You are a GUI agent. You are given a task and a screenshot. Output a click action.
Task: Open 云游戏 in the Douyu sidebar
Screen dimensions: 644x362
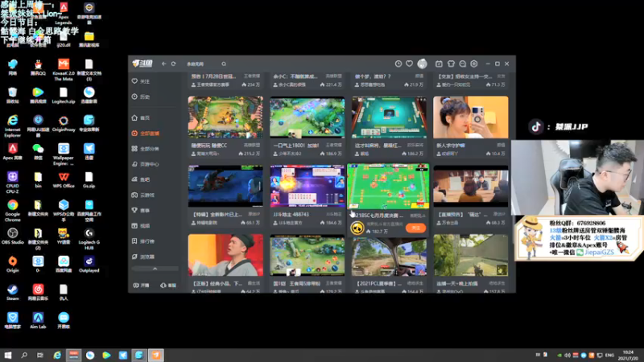[143, 195]
